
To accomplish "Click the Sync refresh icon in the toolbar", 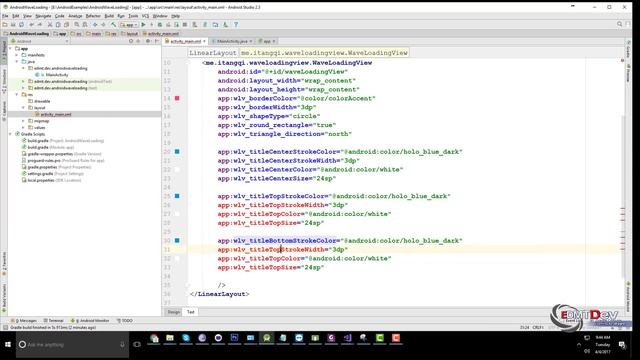I will [x=21, y=25].
